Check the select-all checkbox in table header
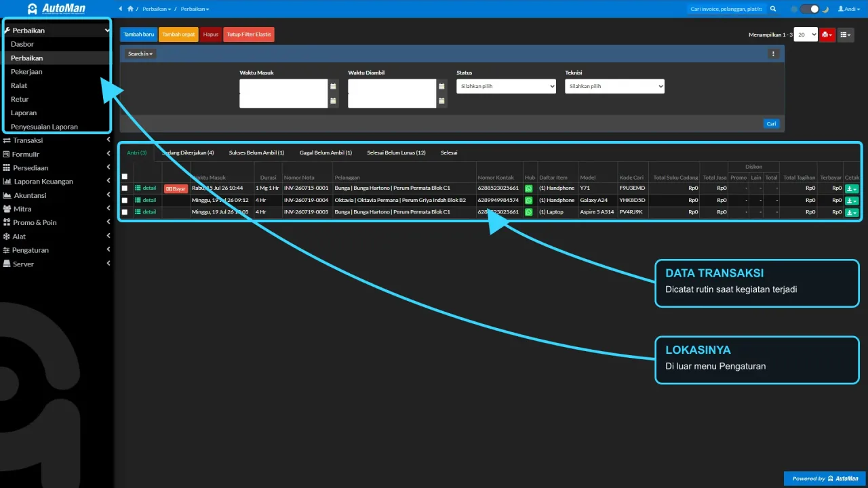The height and width of the screenshot is (488, 868). (x=124, y=176)
